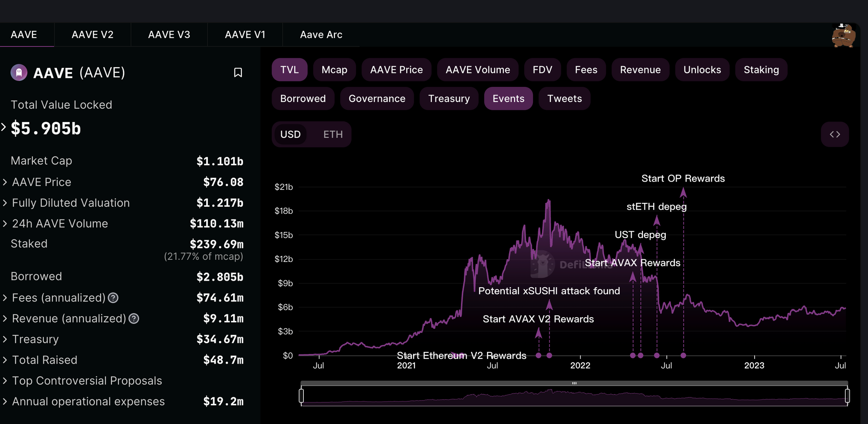Open the user avatar in the corner
Screen dimensions: 868x424
[x=843, y=35]
